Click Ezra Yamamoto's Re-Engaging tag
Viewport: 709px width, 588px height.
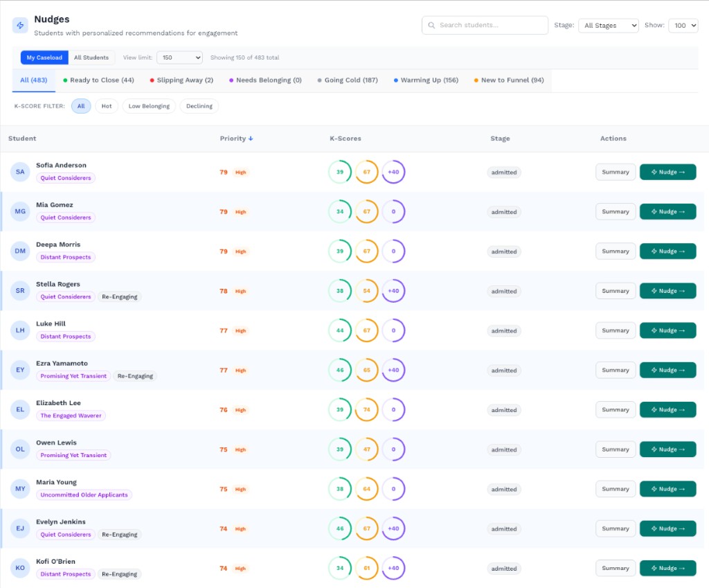[135, 376]
